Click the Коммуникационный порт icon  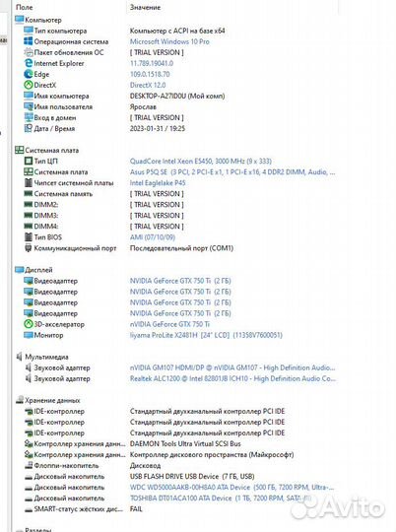(29, 248)
